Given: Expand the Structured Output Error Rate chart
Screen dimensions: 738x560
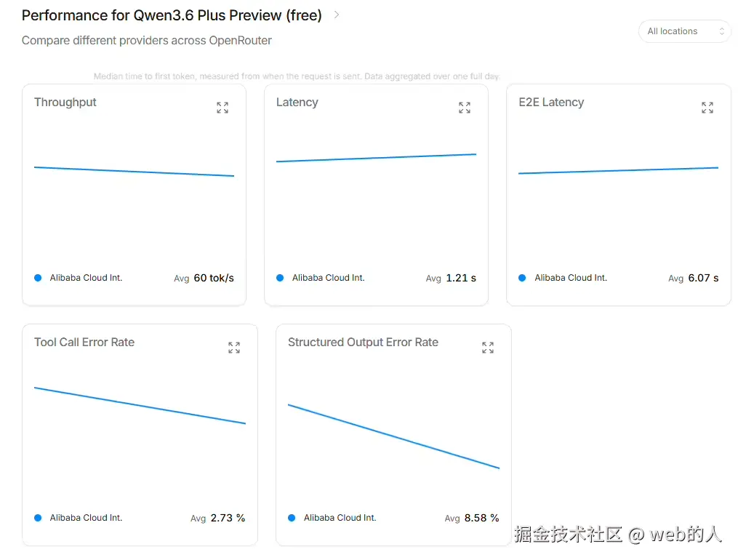Looking at the screenshot, I should [488, 348].
